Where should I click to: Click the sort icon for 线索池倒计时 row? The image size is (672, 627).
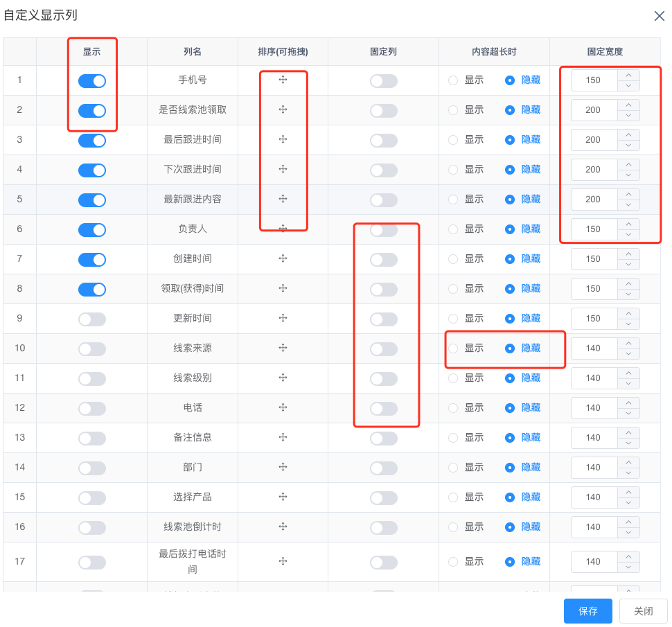[283, 527]
